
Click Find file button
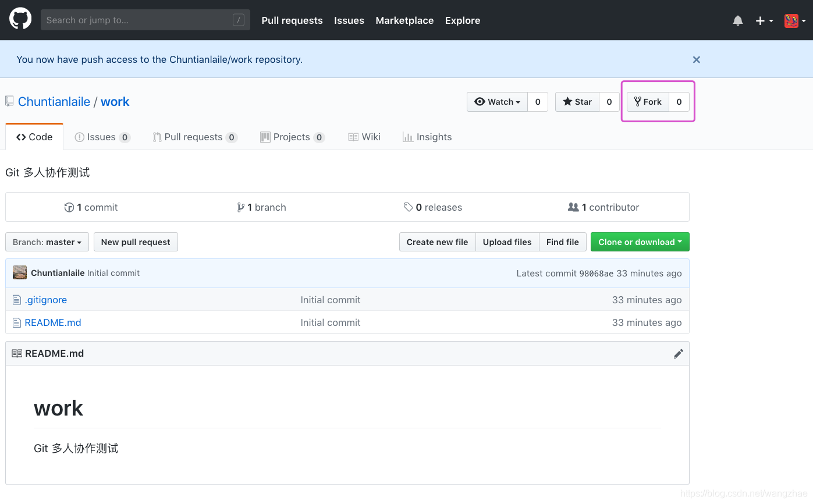[562, 242]
